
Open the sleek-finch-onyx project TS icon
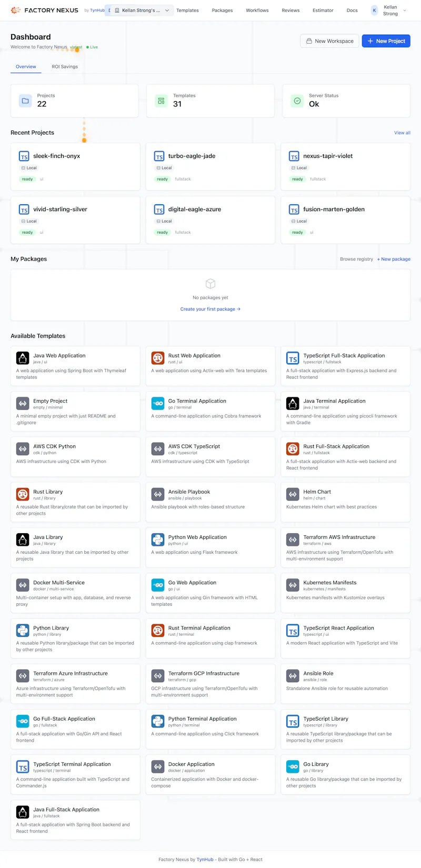[x=24, y=156]
